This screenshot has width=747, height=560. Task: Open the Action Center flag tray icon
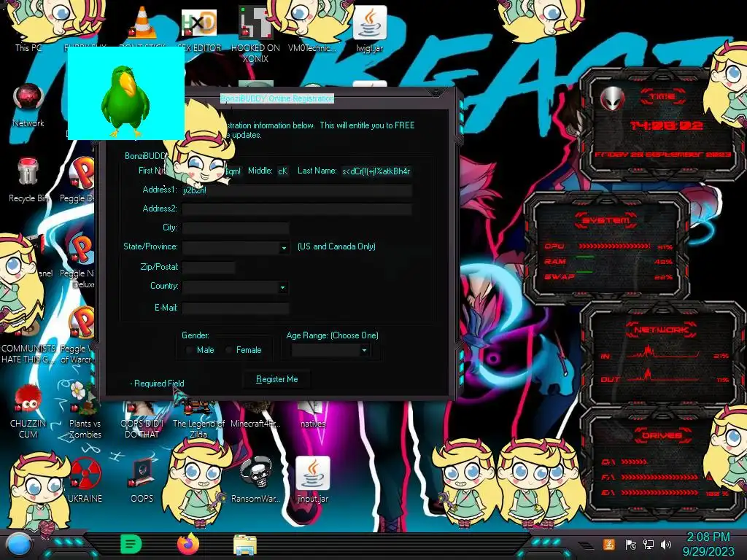click(630, 545)
